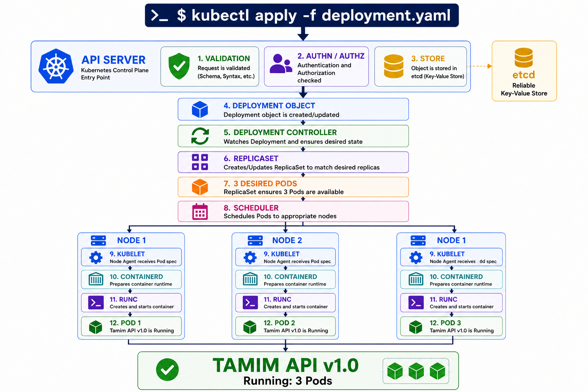Image resolution: width=588 pixels, height=392 pixels.
Task: Click the kubectl apply command banner
Action: 302,15
